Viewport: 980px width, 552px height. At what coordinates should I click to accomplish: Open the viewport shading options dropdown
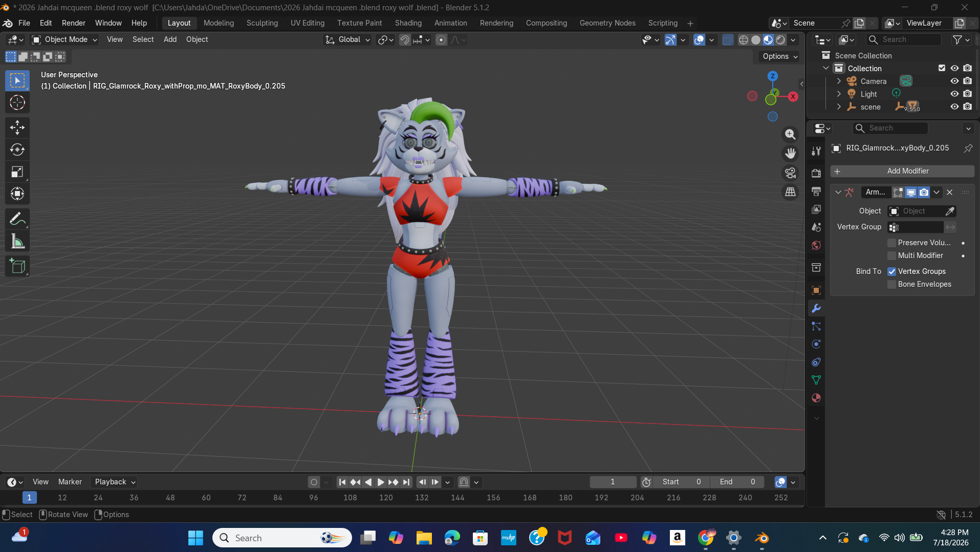tap(793, 40)
